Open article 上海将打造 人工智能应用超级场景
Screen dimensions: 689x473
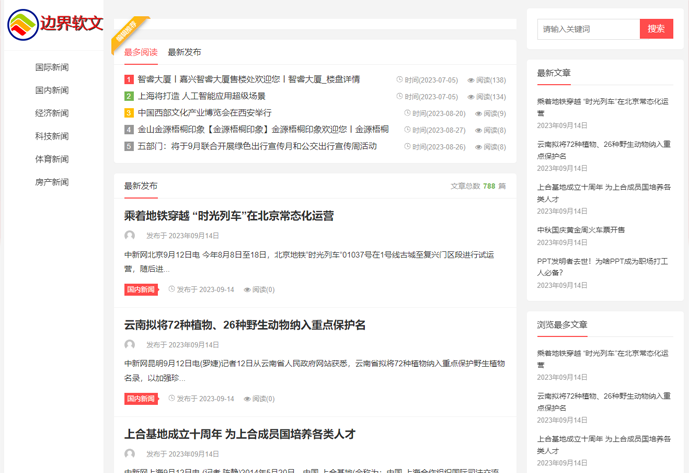[201, 97]
